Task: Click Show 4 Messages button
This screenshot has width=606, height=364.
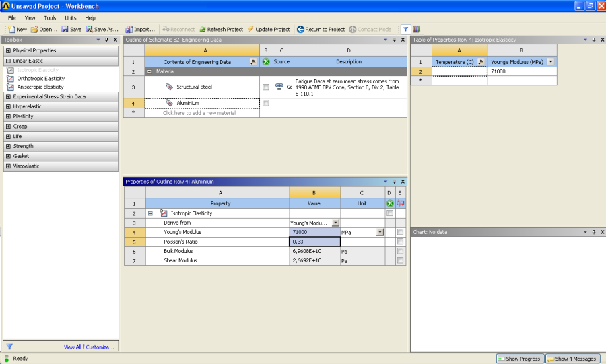Action: (x=573, y=359)
